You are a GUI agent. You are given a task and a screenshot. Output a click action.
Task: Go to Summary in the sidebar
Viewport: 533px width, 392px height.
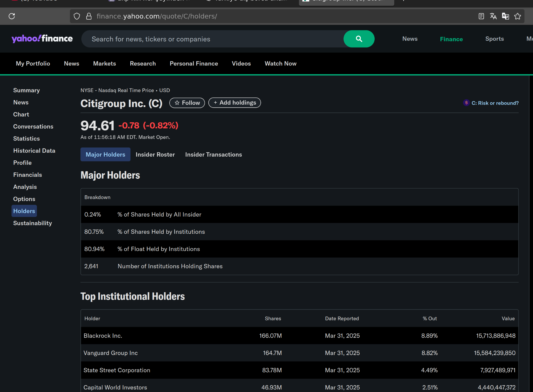[x=27, y=90]
